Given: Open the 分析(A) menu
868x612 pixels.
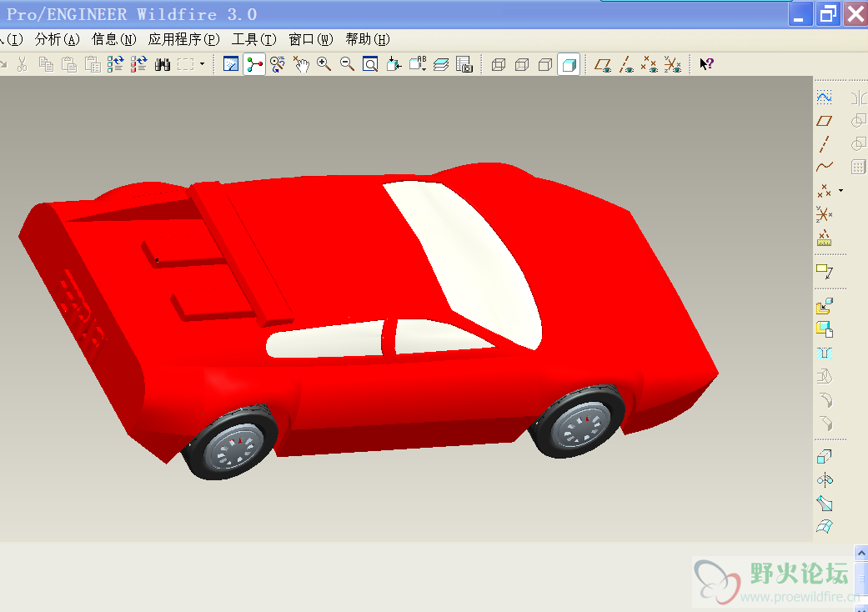Looking at the screenshot, I should [x=57, y=39].
